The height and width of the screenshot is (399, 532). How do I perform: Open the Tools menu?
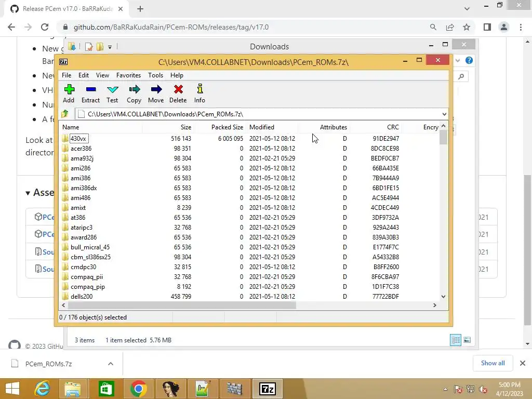point(155,75)
